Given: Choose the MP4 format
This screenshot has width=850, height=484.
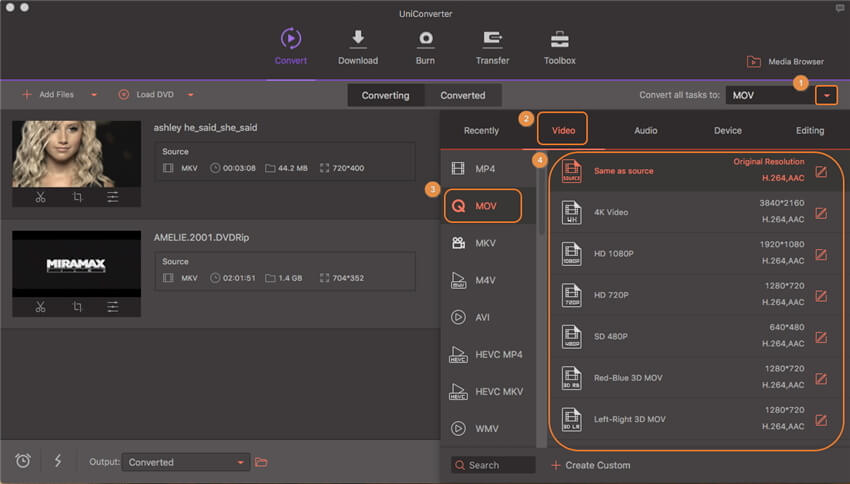Looking at the screenshot, I should click(488, 169).
